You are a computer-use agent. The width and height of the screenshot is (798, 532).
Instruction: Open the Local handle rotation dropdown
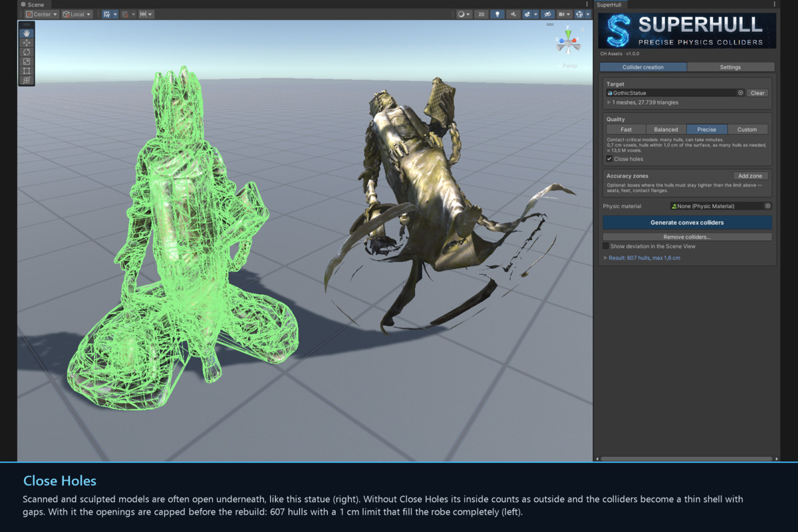click(x=76, y=14)
